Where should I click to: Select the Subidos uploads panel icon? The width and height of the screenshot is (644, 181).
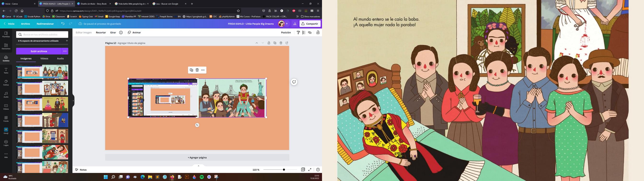[6, 59]
